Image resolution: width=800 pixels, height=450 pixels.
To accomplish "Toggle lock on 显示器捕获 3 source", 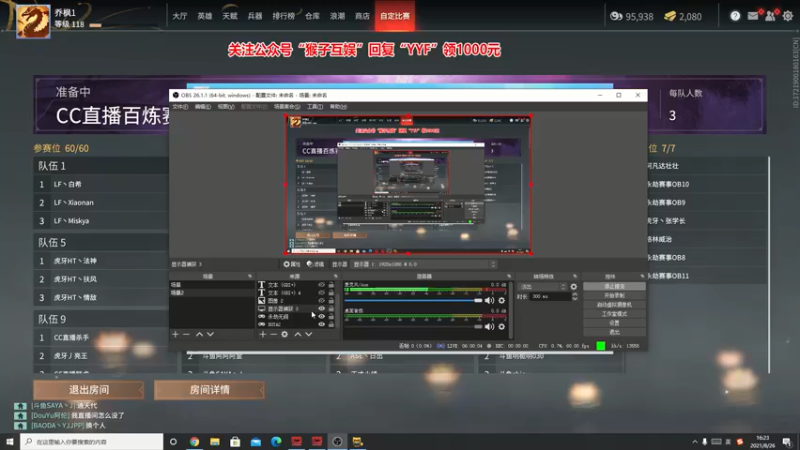I will coord(331,309).
